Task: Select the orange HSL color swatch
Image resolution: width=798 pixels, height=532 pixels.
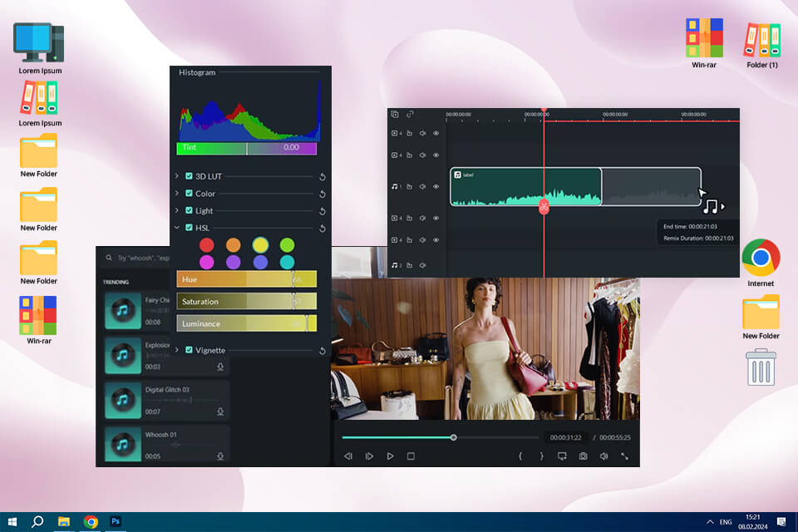Action: coord(234,245)
